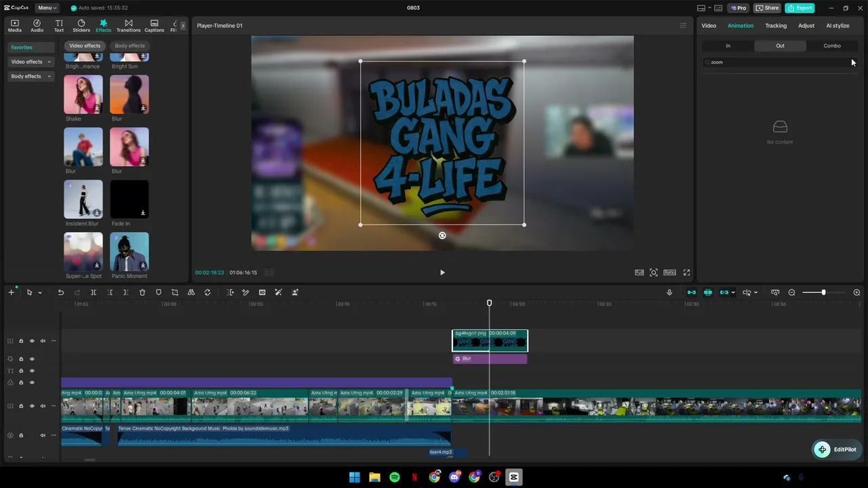The height and width of the screenshot is (488, 868).
Task: Delete the selected clip
Action: (142, 293)
